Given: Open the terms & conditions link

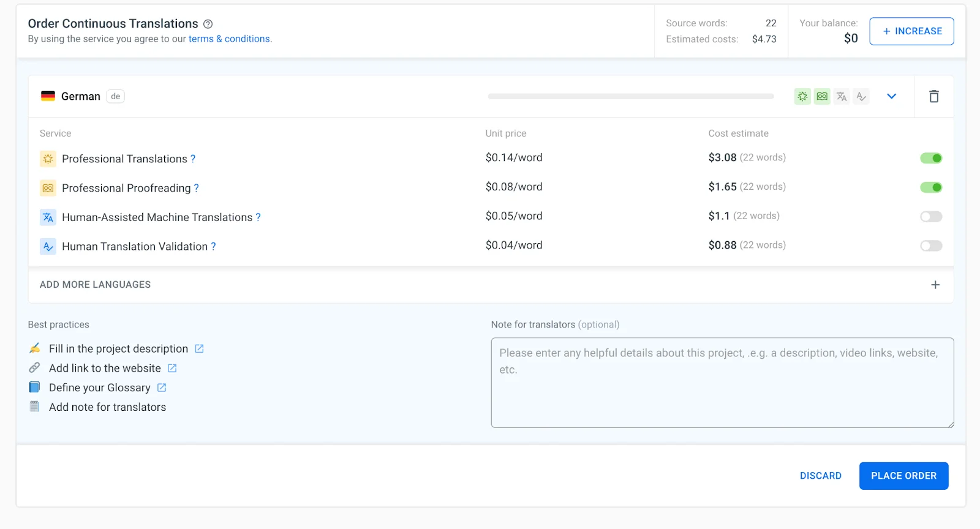Looking at the screenshot, I should [229, 39].
